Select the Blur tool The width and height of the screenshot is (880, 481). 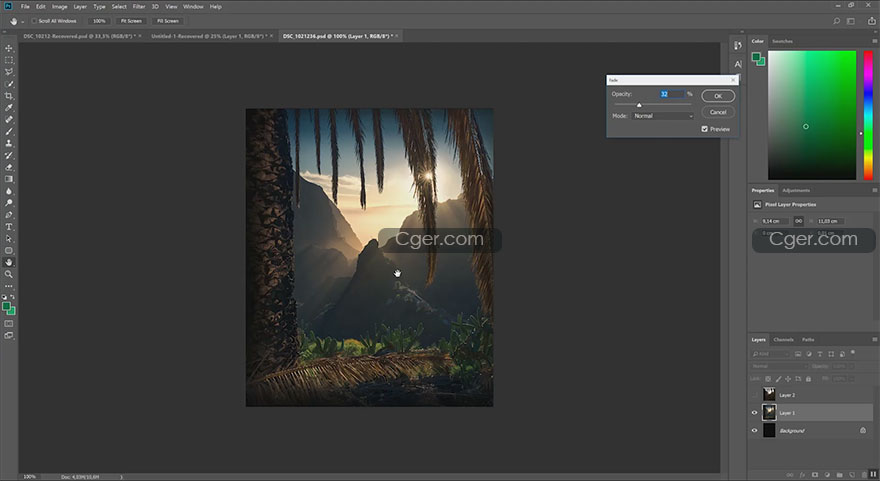(8, 191)
